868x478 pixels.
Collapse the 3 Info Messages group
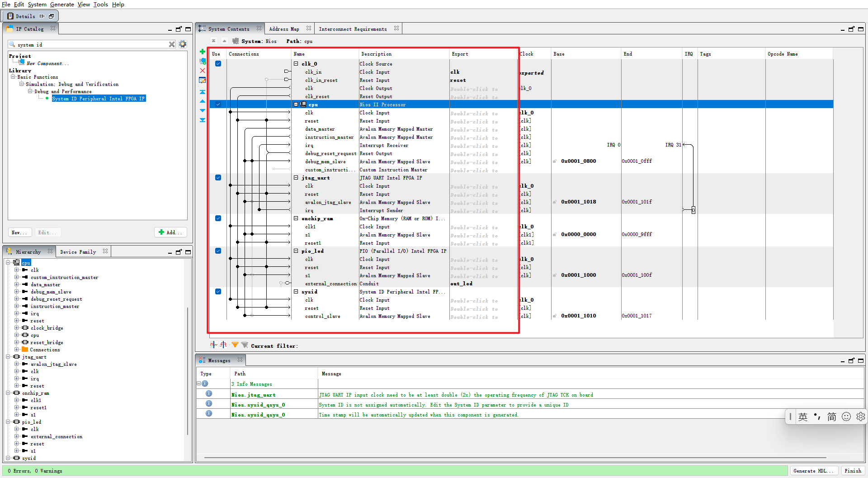[199, 383]
